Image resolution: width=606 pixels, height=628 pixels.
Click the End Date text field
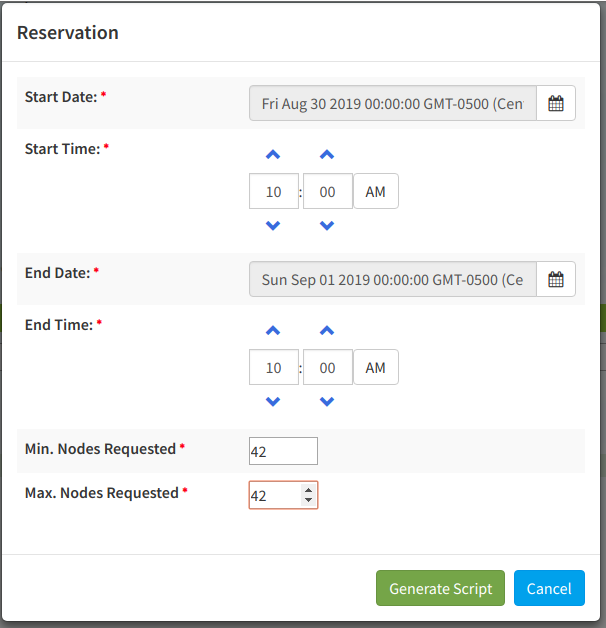pos(392,279)
